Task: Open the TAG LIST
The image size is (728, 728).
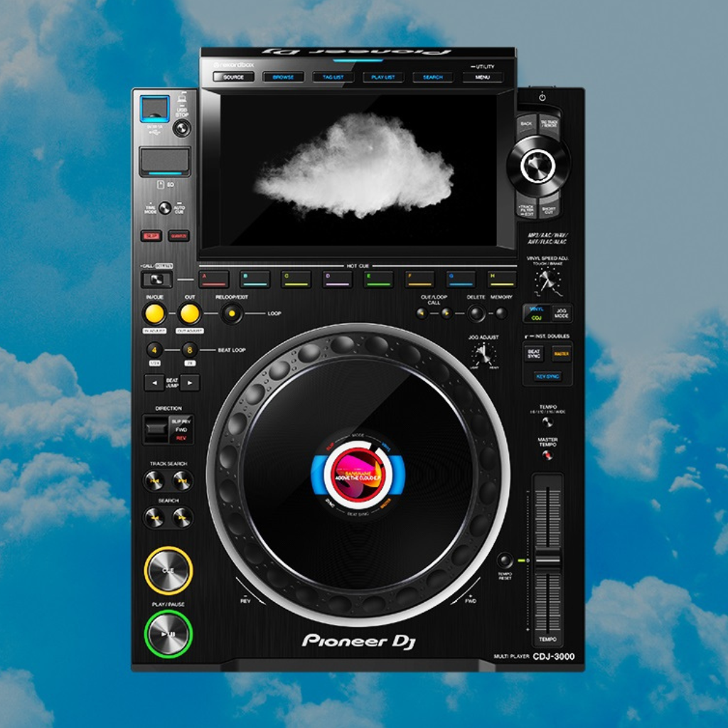Action: [333, 77]
